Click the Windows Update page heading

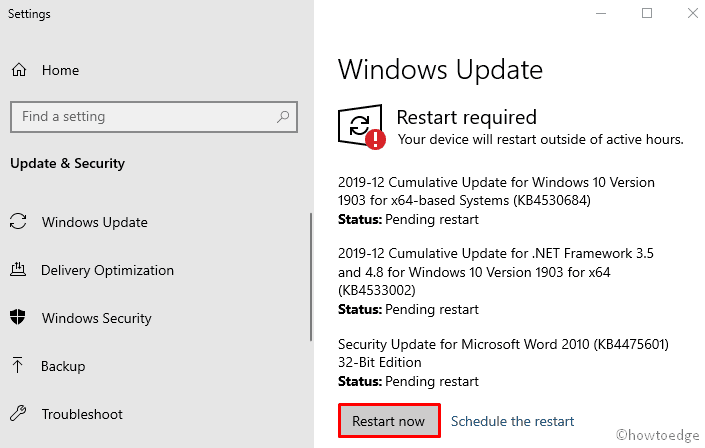click(x=440, y=70)
